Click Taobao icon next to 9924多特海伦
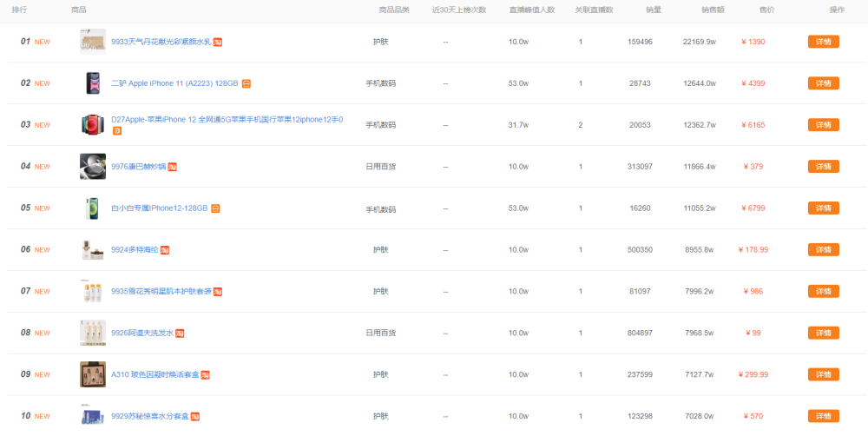This screenshot has width=868, height=436. (x=165, y=250)
